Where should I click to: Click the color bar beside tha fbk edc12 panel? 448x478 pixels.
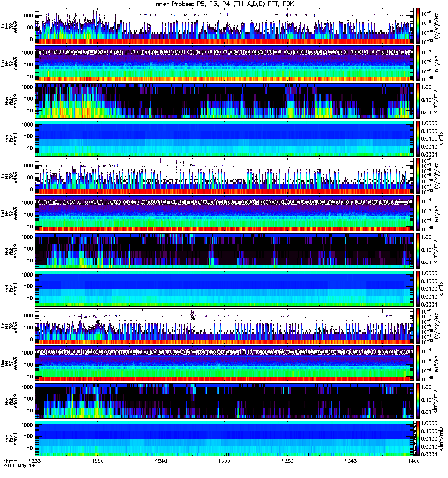point(418,101)
